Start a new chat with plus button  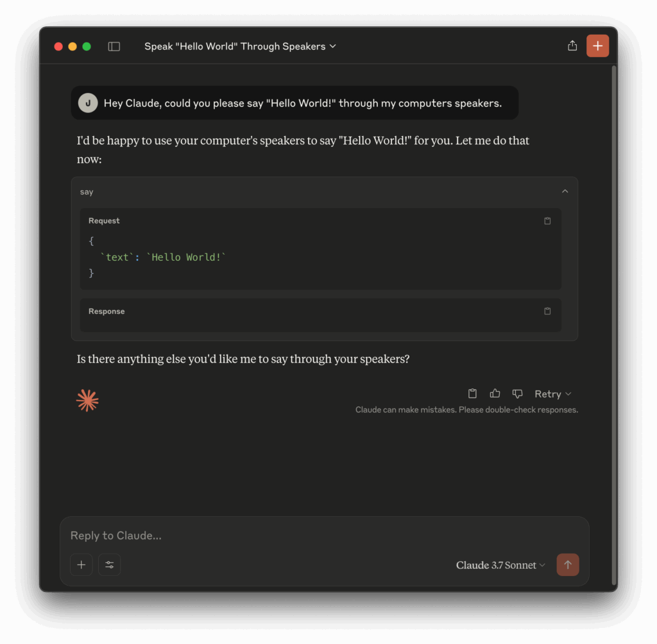pos(597,46)
